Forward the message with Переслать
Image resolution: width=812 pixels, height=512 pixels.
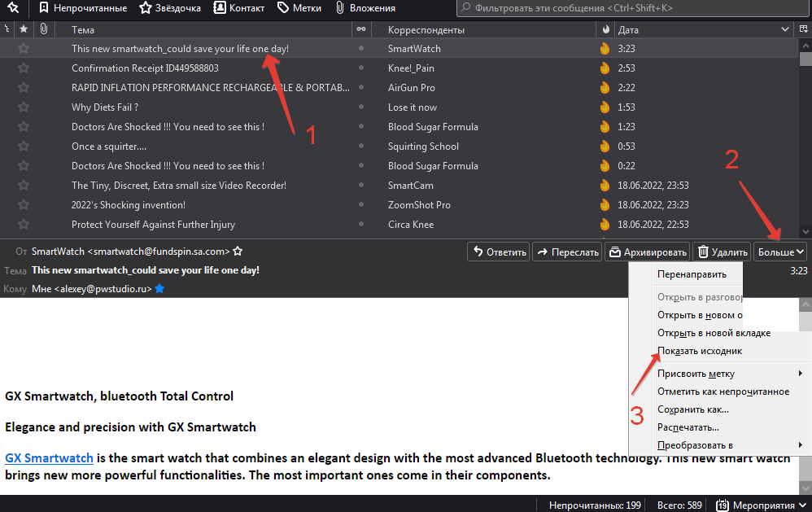point(567,252)
